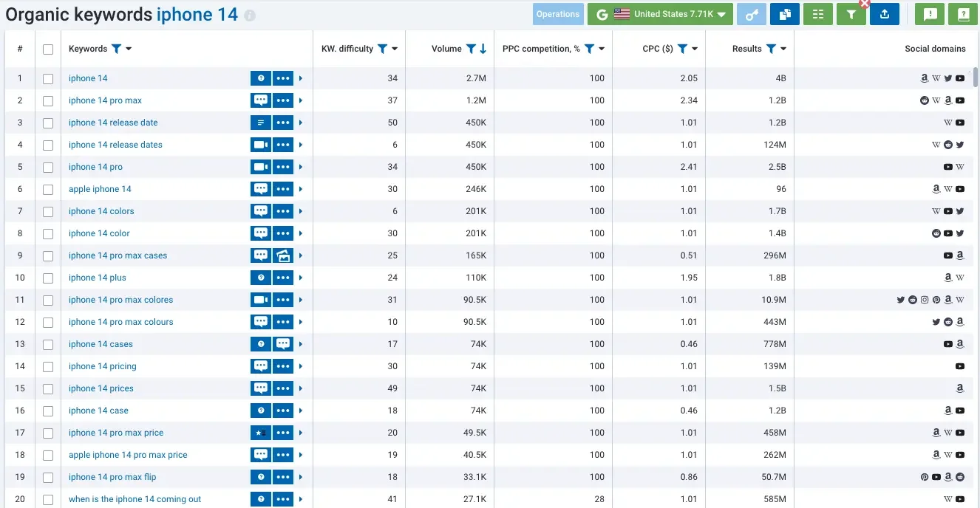
Task: Open the 'iphone 14 pro max' keyword link
Action: [105, 100]
